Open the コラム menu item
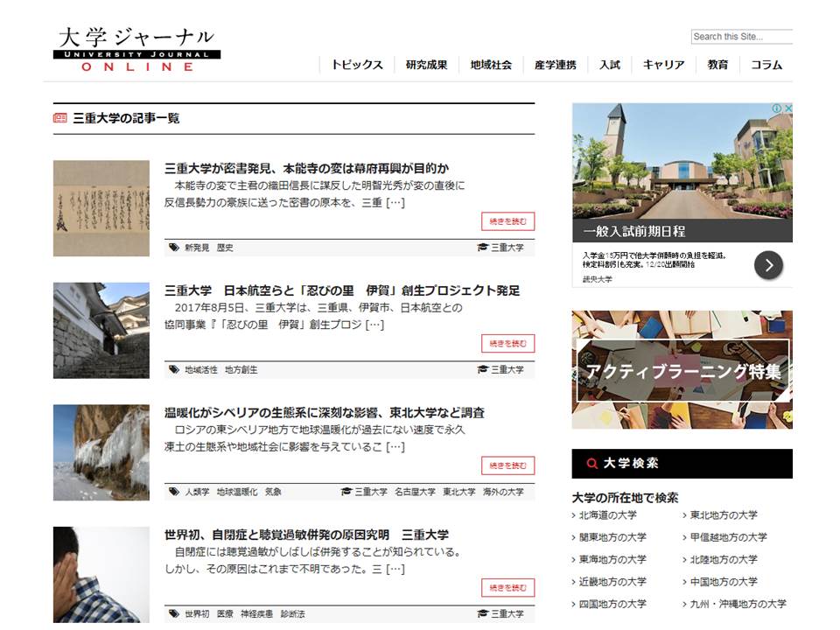 766,65
